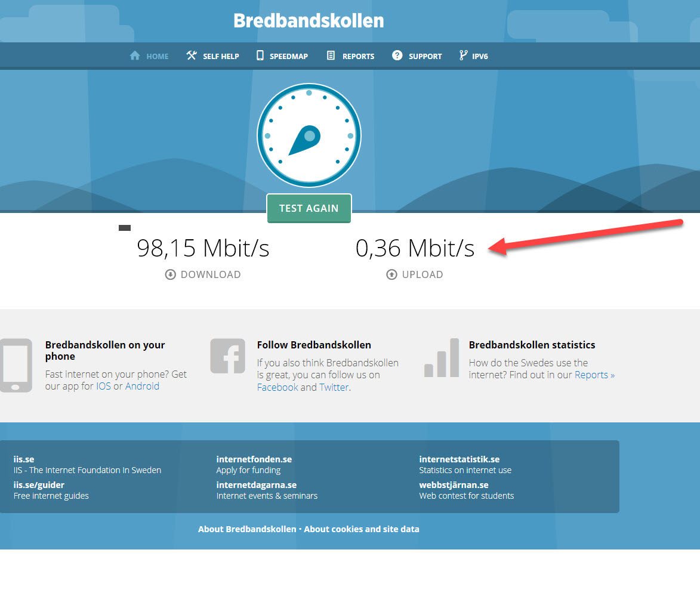This screenshot has width=700, height=596.
Task: Open the IPV6 menu item
Action: click(480, 56)
